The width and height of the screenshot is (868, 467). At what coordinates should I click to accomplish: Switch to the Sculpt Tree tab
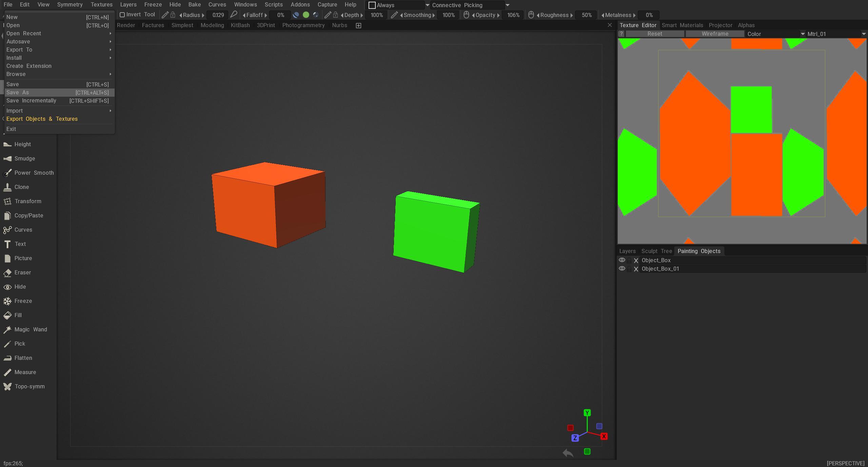click(656, 251)
